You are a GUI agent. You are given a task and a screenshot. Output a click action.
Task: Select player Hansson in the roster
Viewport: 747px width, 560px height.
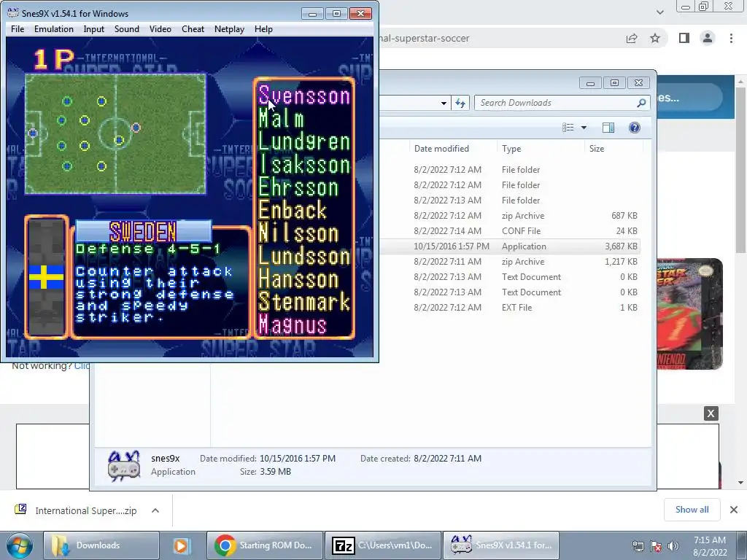point(298,279)
